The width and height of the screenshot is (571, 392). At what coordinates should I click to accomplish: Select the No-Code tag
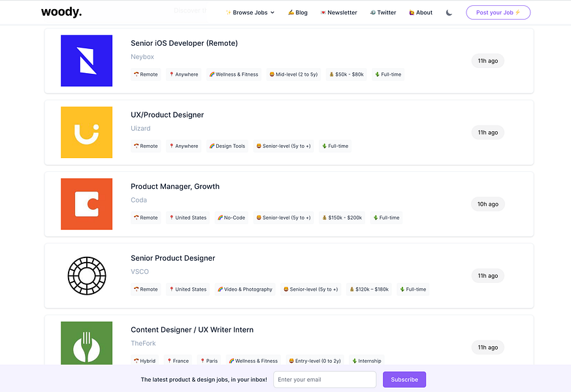pyautogui.click(x=231, y=218)
